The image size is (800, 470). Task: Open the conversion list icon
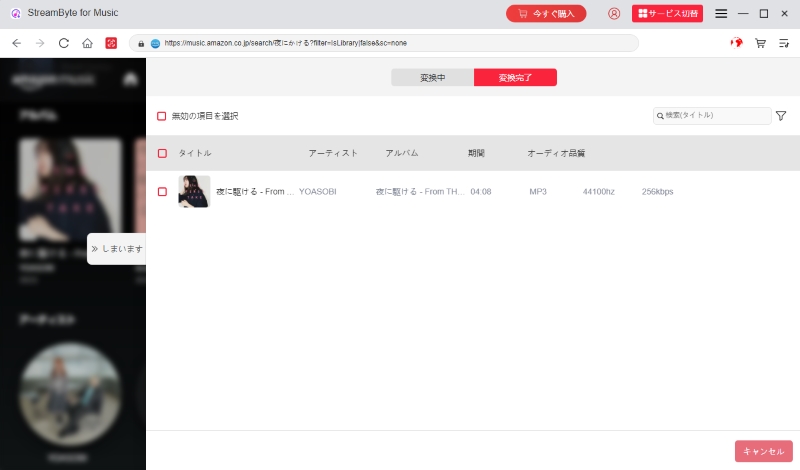[x=784, y=43]
